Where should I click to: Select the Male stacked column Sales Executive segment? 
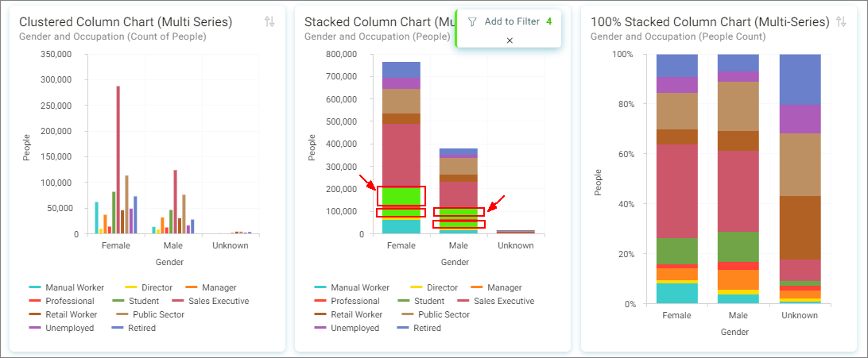tap(459, 194)
